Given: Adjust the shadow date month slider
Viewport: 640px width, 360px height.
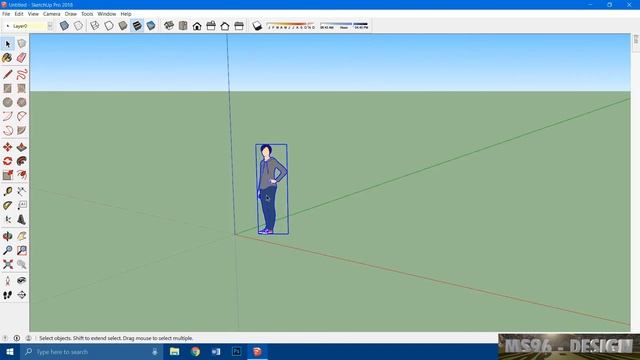Looking at the screenshot, I should coord(291,25).
